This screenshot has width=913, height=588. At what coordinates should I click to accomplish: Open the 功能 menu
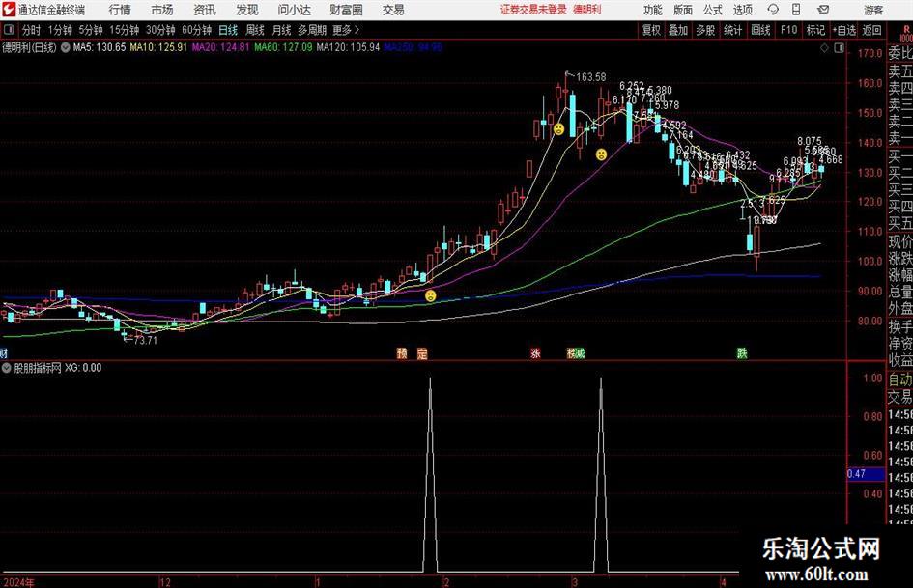pyautogui.click(x=653, y=10)
